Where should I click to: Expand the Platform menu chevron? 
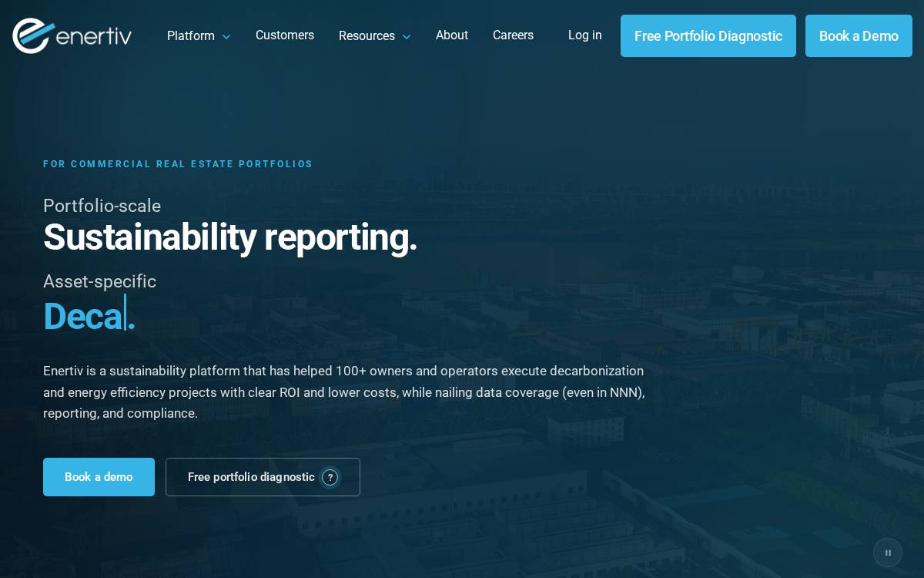pyautogui.click(x=226, y=37)
